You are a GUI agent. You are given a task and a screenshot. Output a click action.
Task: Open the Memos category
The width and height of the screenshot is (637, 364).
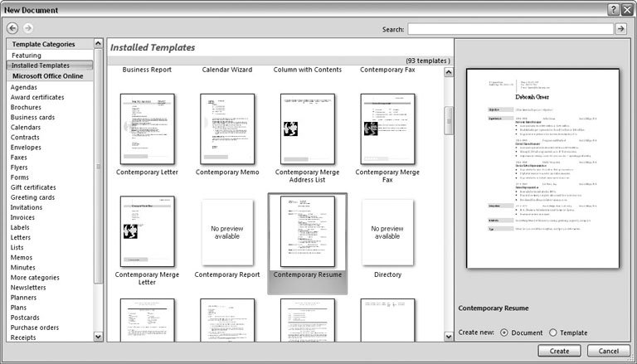[x=21, y=258]
